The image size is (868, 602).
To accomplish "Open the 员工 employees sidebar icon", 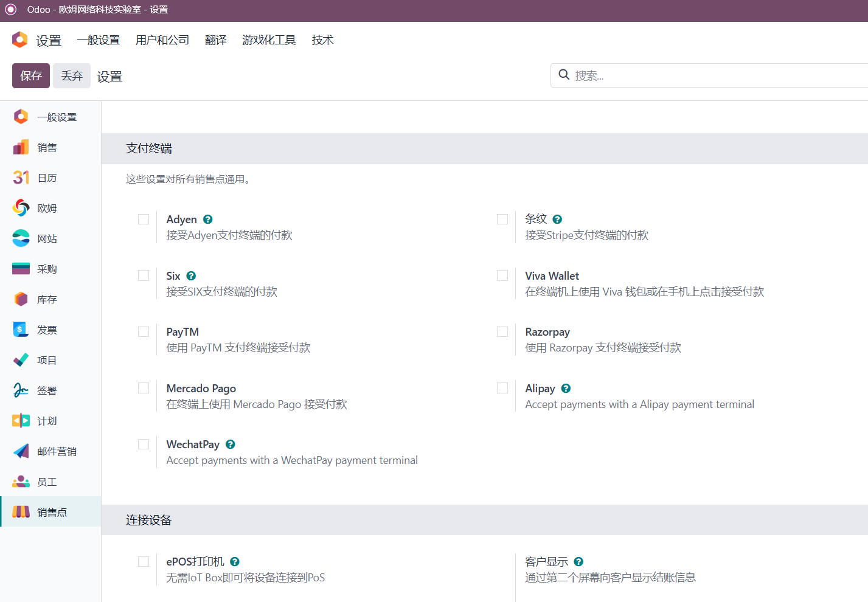I will click(x=21, y=482).
